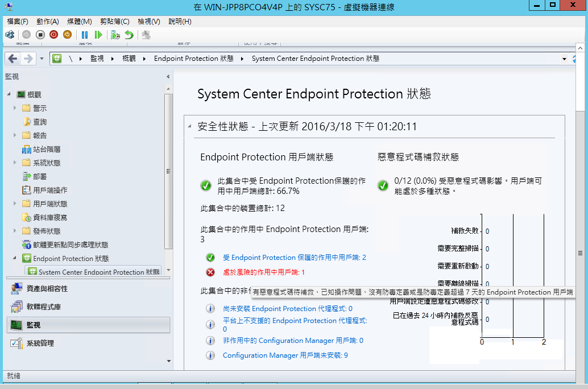Click the VM window scrollbar up arrow

click(x=580, y=48)
